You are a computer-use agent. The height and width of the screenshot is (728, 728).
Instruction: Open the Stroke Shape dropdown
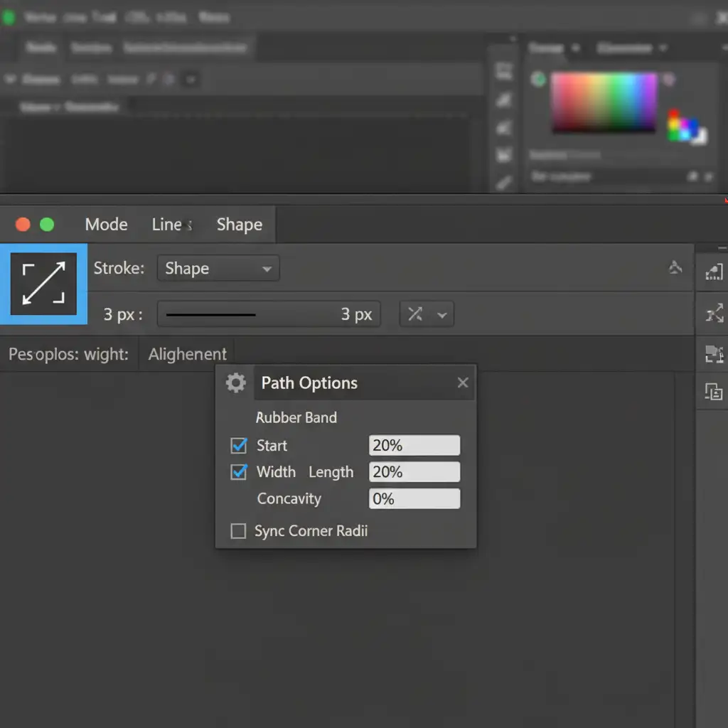point(218,269)
